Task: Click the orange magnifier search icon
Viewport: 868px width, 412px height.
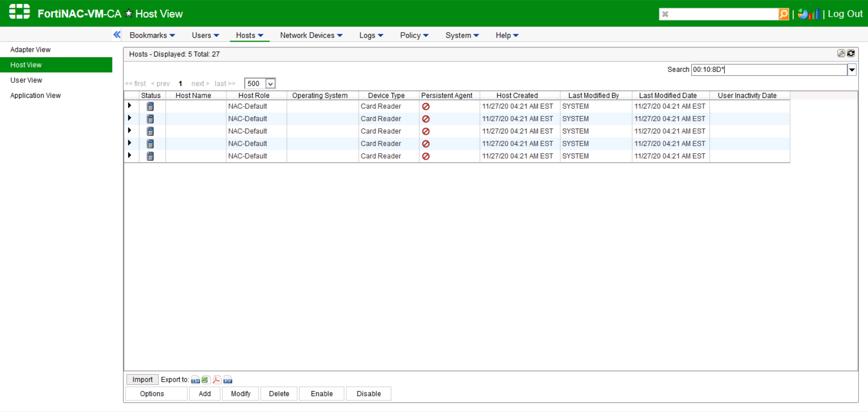Action: click(783, 14)
